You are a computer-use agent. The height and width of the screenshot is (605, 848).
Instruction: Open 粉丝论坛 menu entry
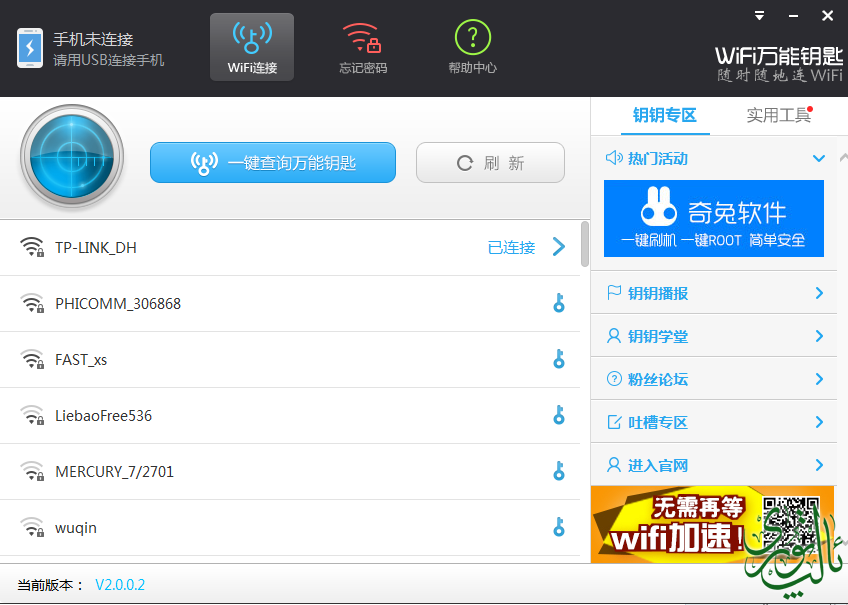click(714, 379)
